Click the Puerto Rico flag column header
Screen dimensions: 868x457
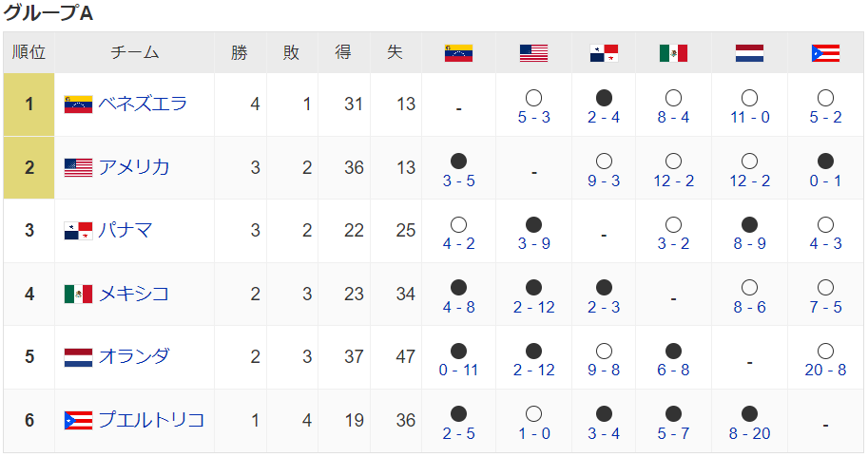click(x=824, y=53)
